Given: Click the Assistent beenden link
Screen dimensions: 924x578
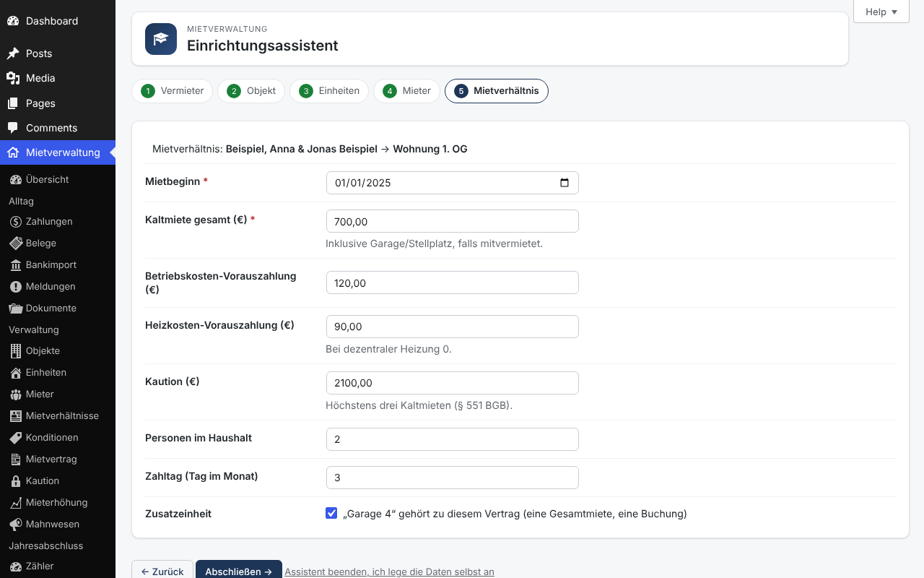Looking at the screenshot, I should [390, 571].
